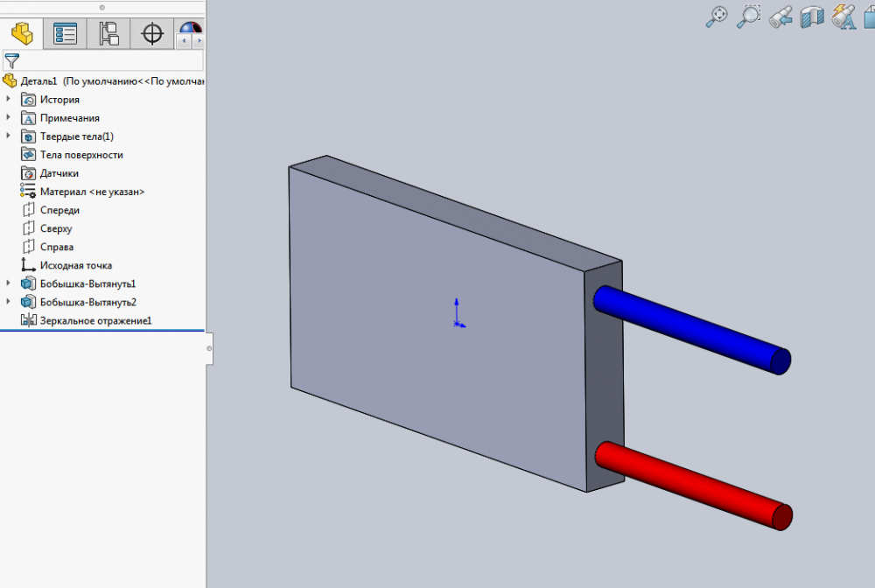Select the Спереди plane
This screenshot has width=875, height=588.
click(59, 210)
